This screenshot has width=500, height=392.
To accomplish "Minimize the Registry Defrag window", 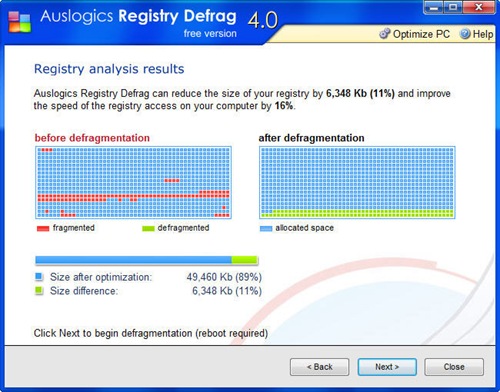I will (434, 7).
